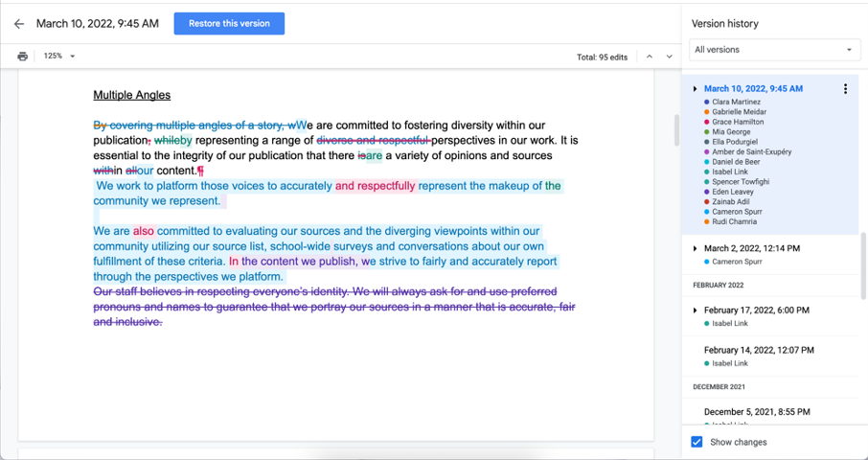Click the struck-through 'Our staff believes' paragraph
The width and height of the screenshot is (868, 460).
[x=333, y=307]
